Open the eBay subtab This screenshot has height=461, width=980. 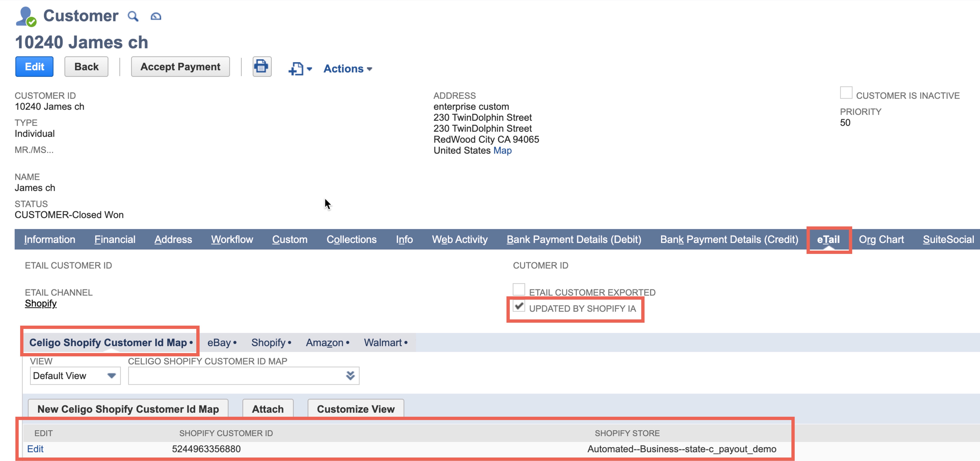click(222, 342)
